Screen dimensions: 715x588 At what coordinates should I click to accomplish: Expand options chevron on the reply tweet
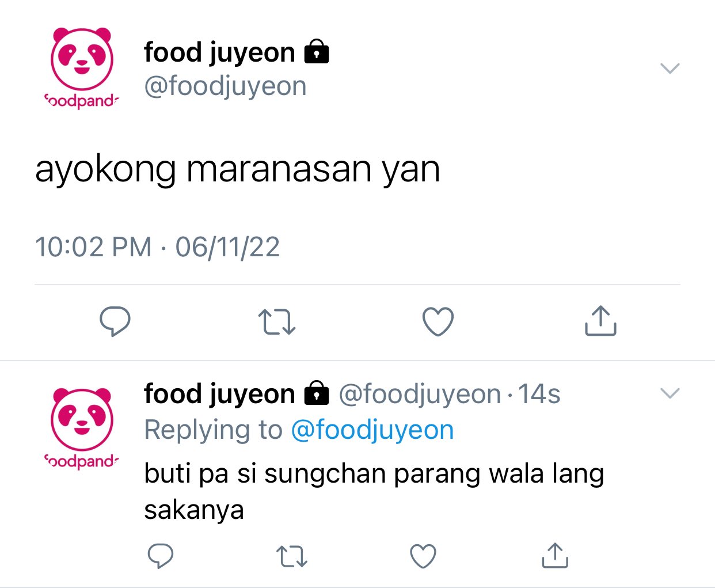670,393
